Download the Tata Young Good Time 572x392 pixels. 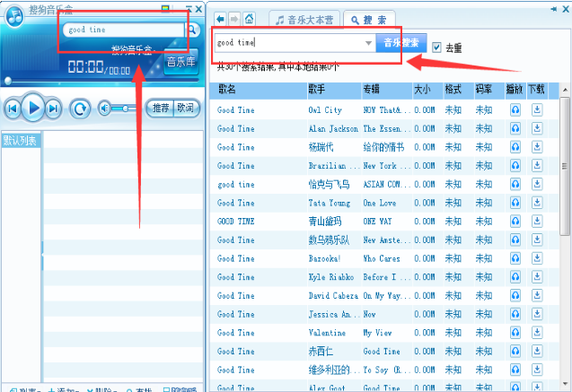(x=537, y=203)
